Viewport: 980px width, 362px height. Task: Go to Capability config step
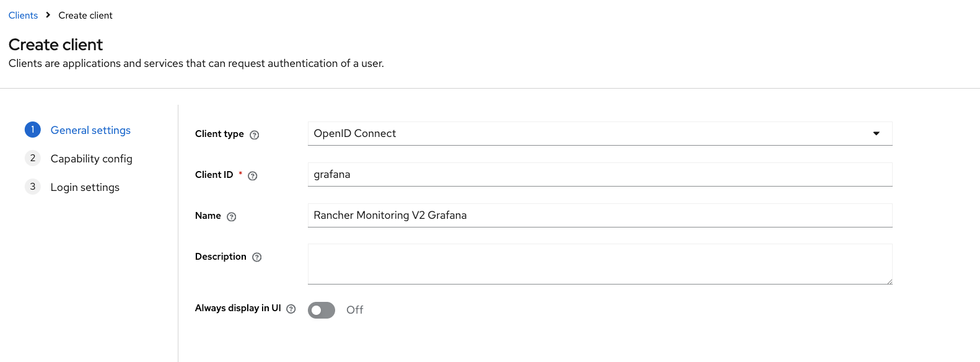click(91, 159)
